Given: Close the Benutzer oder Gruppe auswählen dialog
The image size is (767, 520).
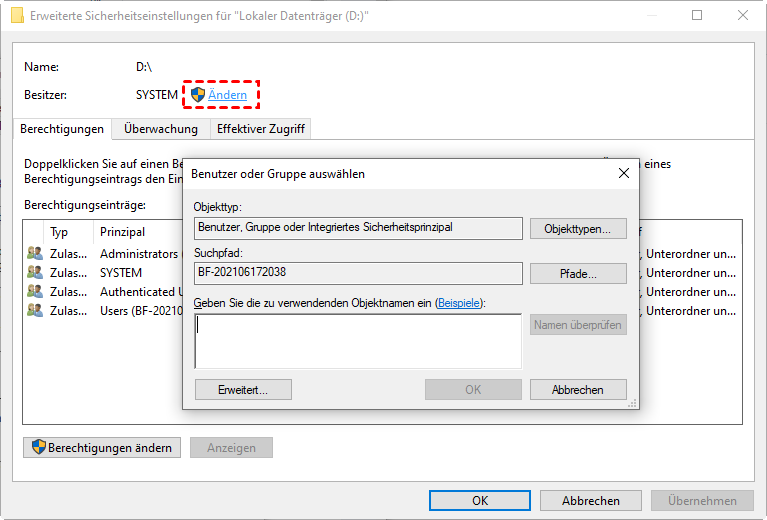Looking at the screenshot, I should click(624, 173).
